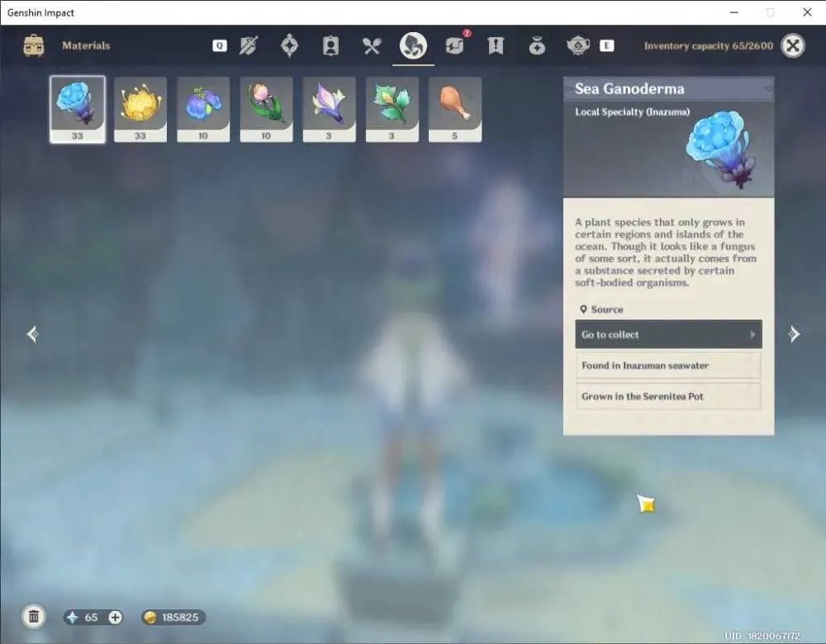Click the Go to collect button

[x=668, y=334]
